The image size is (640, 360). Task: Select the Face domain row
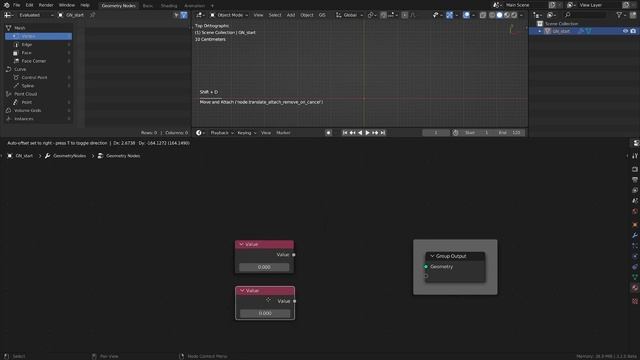(x=38, y=53)
